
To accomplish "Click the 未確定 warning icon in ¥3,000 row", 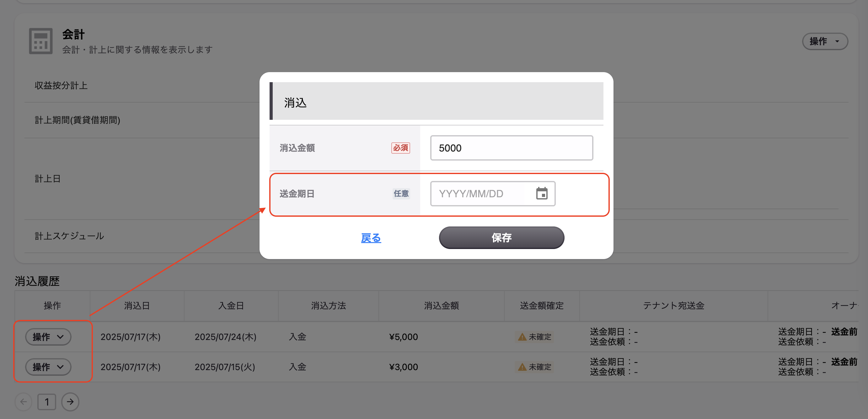I will click(x=522, y=367).
